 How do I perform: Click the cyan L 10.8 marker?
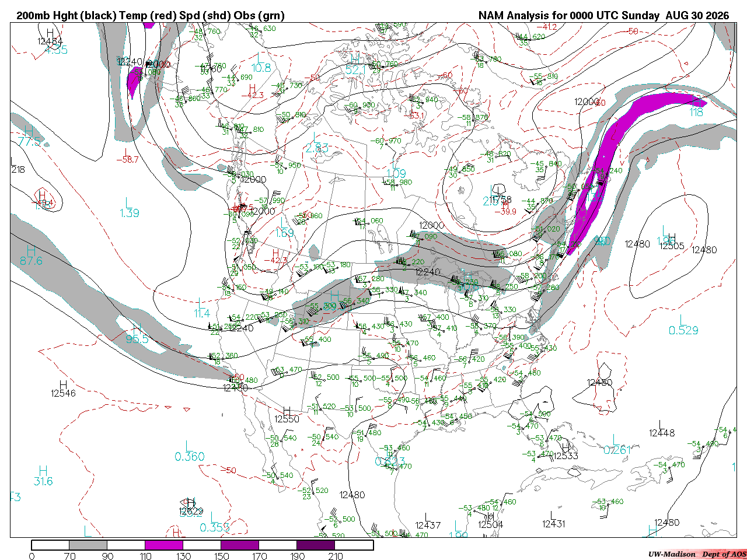pyautogui.click(x=260, y=62)
